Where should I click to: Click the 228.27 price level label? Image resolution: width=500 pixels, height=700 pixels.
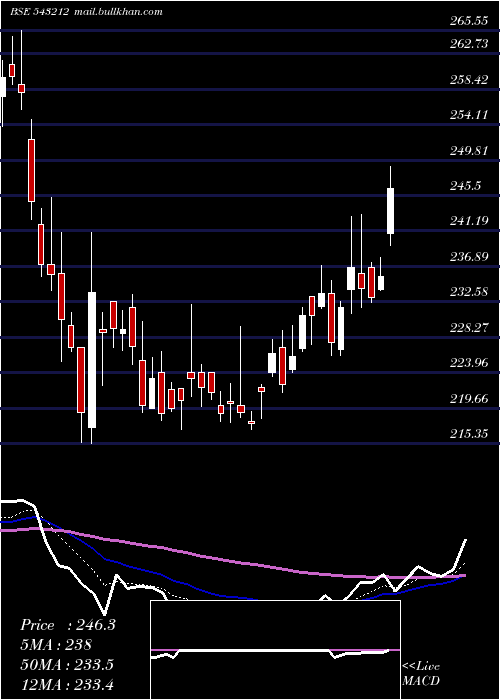pos(469,328)
